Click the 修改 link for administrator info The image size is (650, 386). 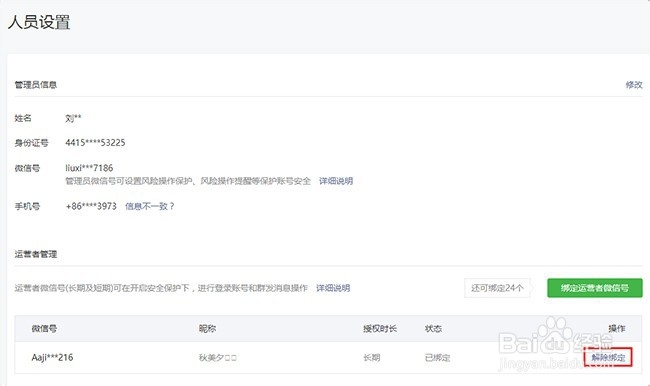point(634,85)
